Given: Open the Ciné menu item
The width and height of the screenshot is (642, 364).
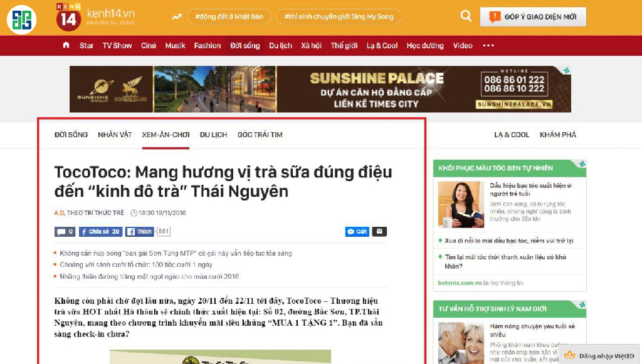Looking at the screenshot, I should click(x=148, y=45).
